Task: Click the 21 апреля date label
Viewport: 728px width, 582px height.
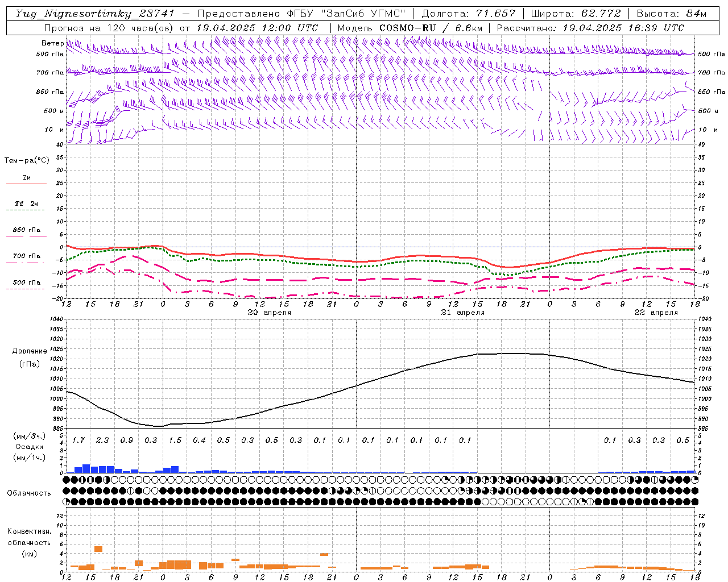Action: (463, 313)
